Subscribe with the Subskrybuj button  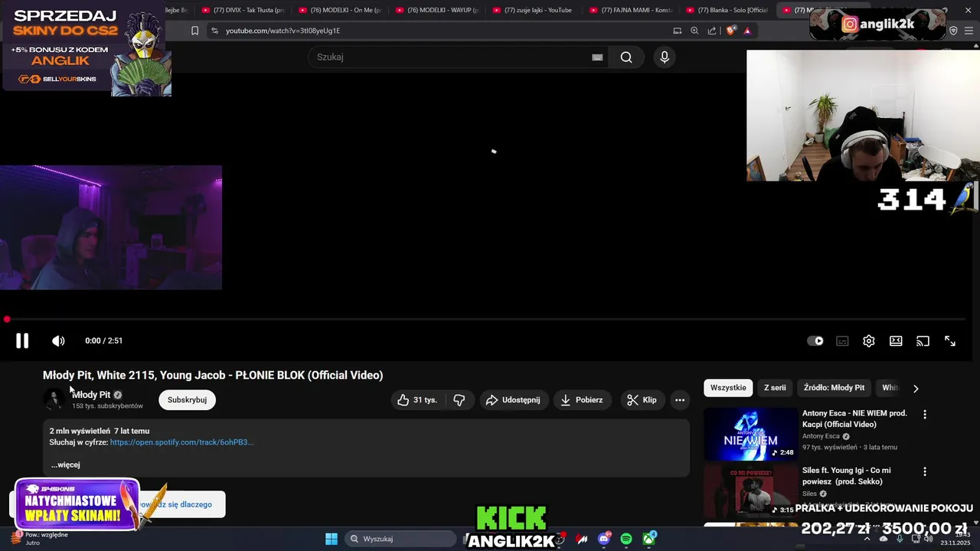[x=187, y=400]
